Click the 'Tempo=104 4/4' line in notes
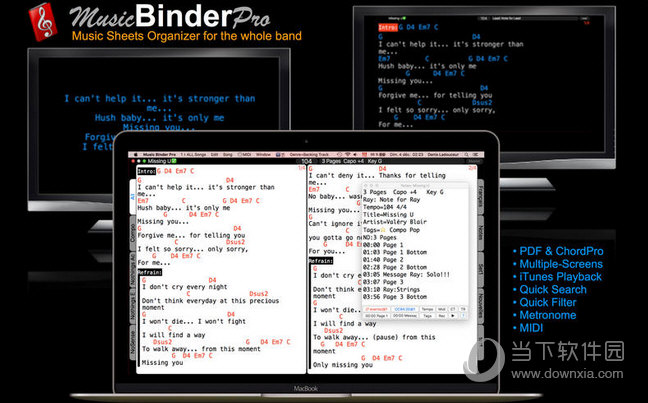 [385, 207]
